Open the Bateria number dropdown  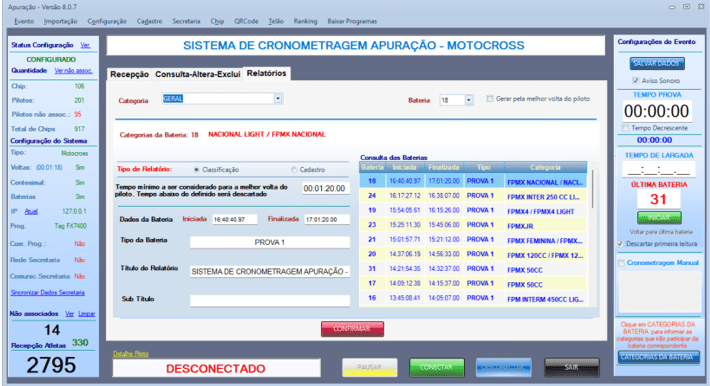[469, 100]
